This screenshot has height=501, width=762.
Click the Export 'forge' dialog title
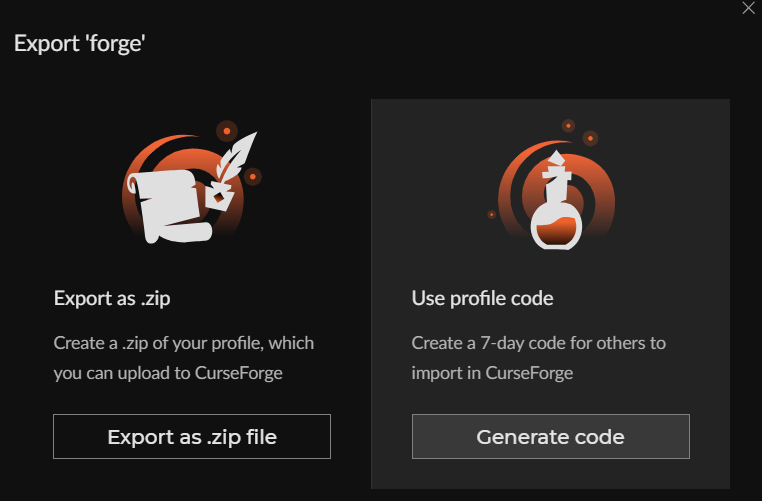coord(80,44)
